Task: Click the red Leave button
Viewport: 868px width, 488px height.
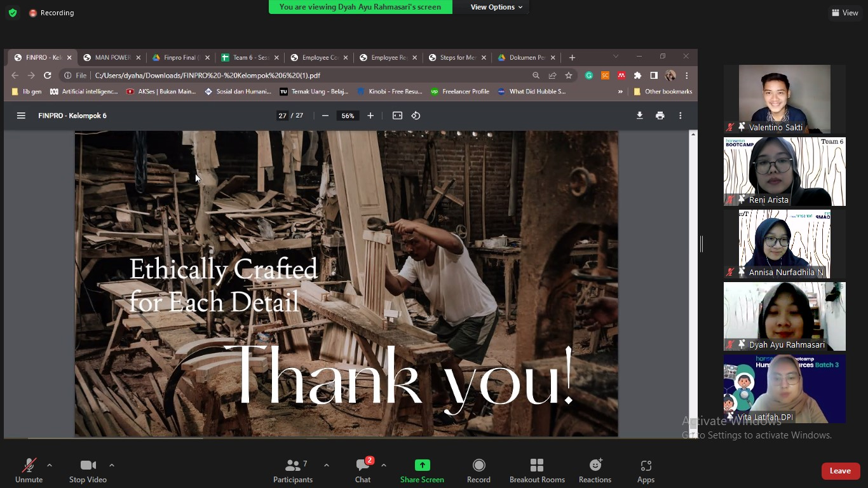Action: (840, 471)
